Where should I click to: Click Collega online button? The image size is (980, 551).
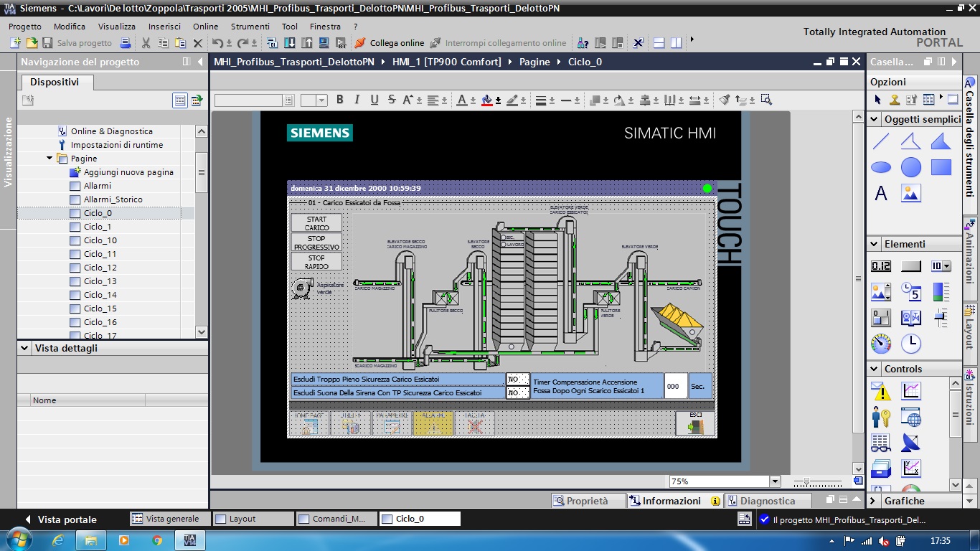point(390,43)
